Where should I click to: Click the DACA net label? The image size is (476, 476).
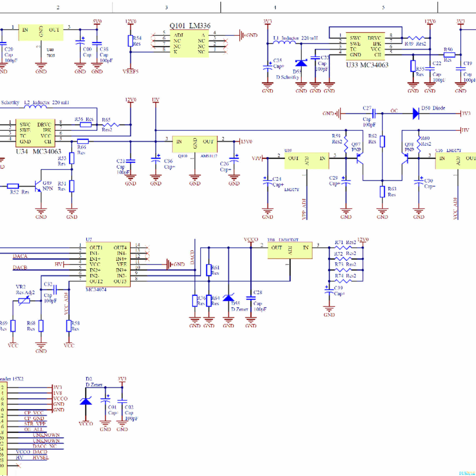coord(20,256)
